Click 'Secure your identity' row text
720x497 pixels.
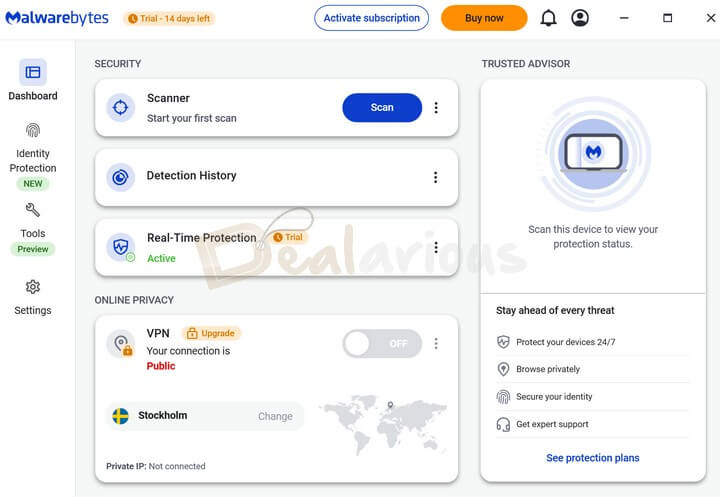(x=554, y=396)
